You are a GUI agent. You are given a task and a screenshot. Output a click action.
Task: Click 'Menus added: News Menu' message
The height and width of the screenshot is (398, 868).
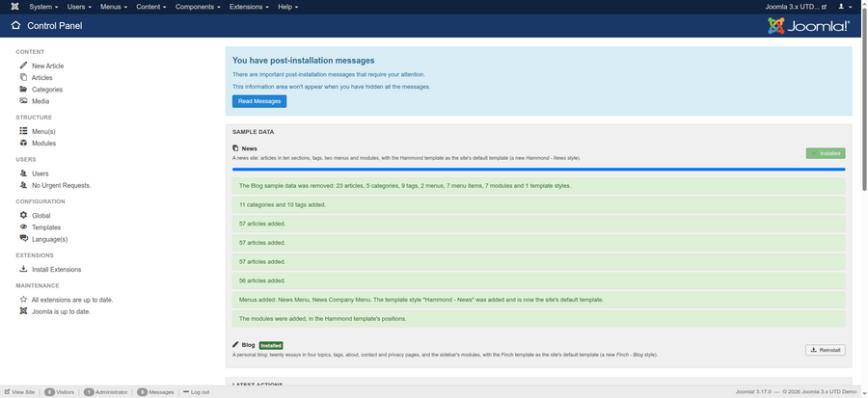click(x=538, y=300)
